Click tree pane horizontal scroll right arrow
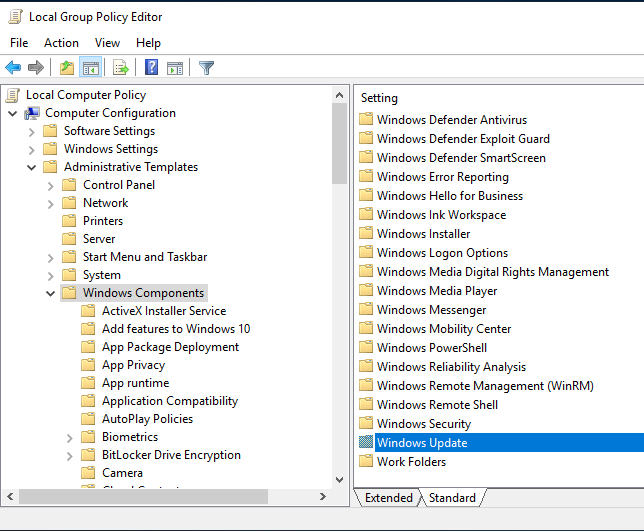This screenshot has height=531, width=644. [x=323, y=497]
